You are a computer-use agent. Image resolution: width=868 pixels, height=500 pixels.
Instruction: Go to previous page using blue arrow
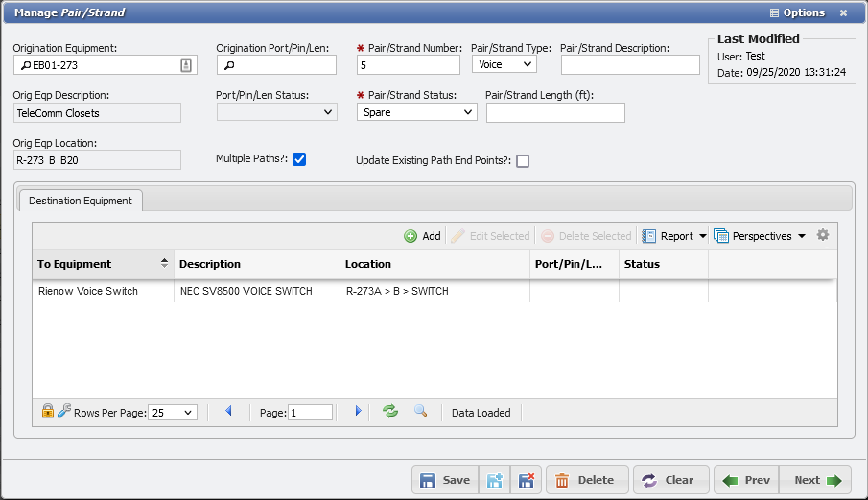click(229, 412)
